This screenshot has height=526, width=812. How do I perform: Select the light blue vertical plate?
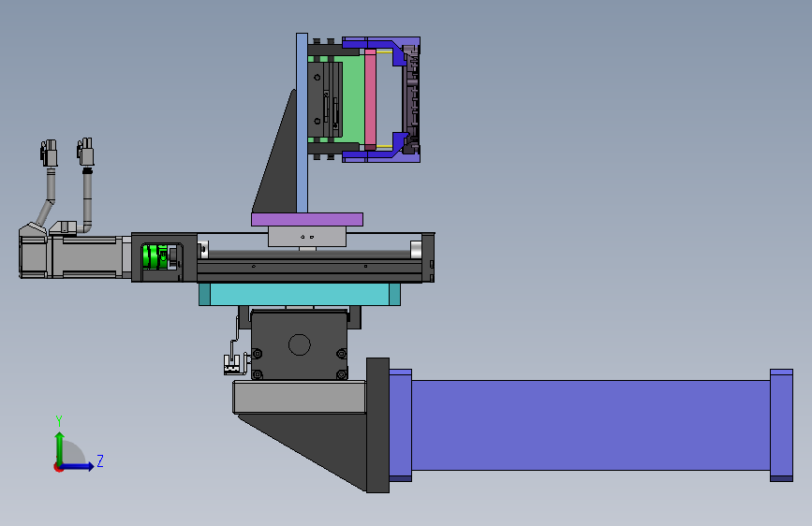[302, 124]
